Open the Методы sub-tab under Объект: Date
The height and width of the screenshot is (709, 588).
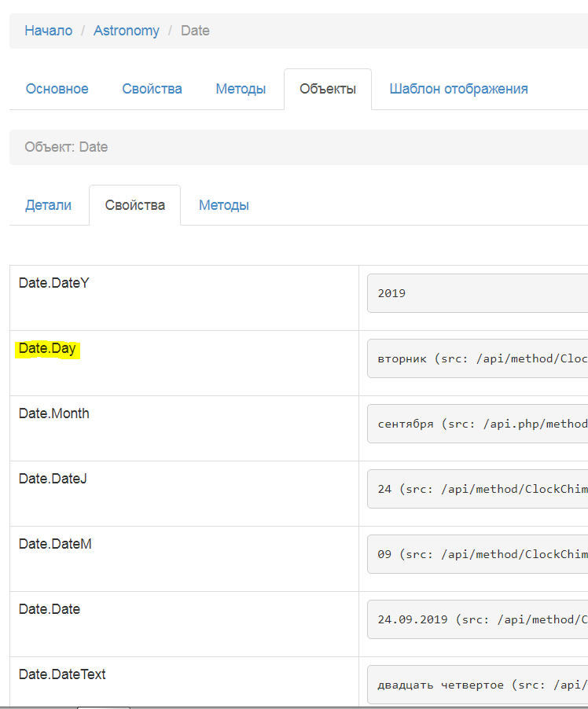pos(223,205)
